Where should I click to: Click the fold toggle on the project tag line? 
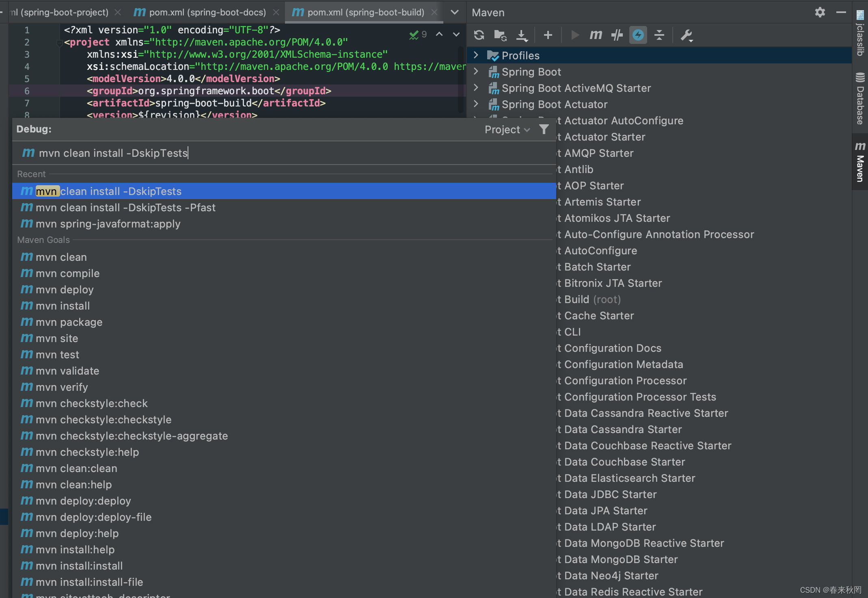point(59,42)
